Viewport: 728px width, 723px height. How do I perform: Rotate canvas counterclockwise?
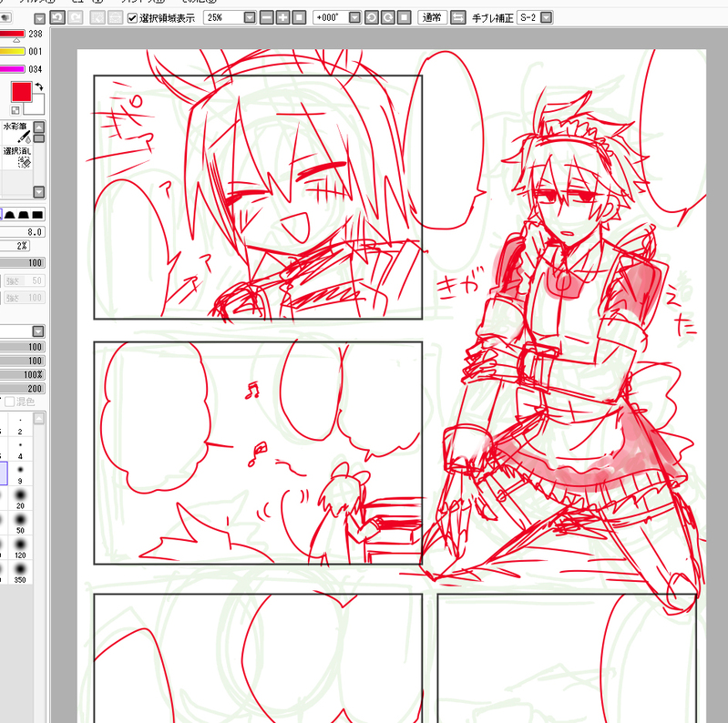372,17
